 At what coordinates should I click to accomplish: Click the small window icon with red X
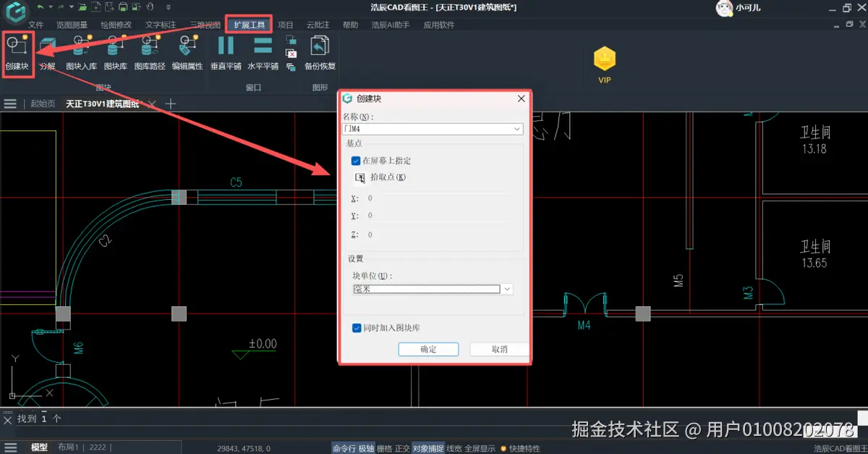pos(291,53)
